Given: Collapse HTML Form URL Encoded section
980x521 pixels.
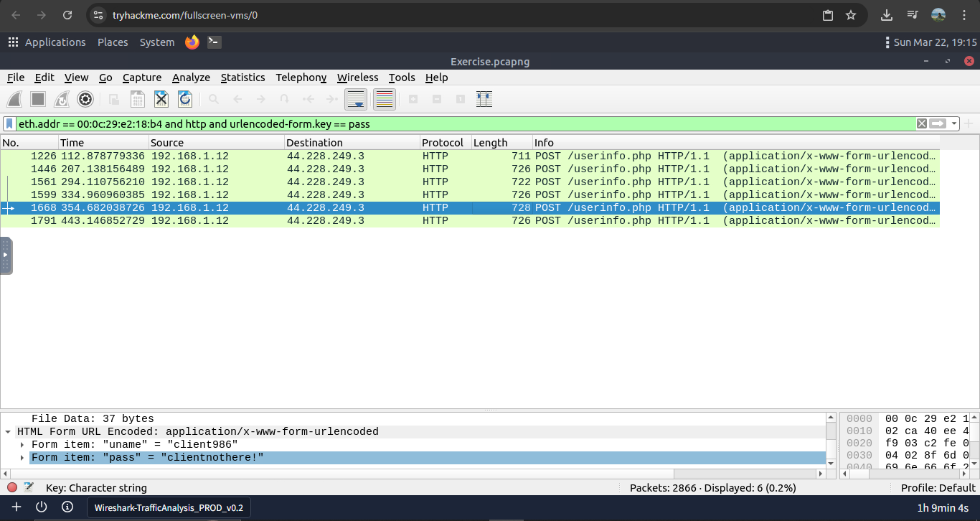Looking at the screenshot, I should (9, 432).
